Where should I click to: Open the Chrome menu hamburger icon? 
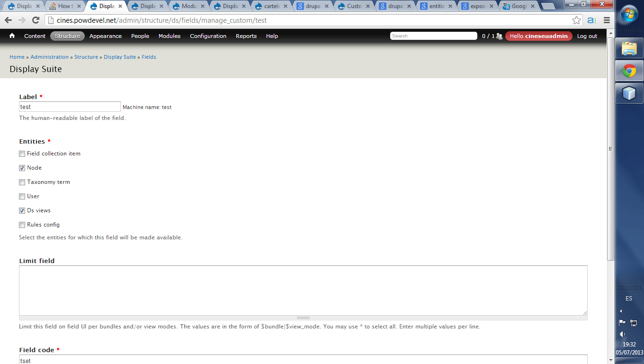pos(607,20)
